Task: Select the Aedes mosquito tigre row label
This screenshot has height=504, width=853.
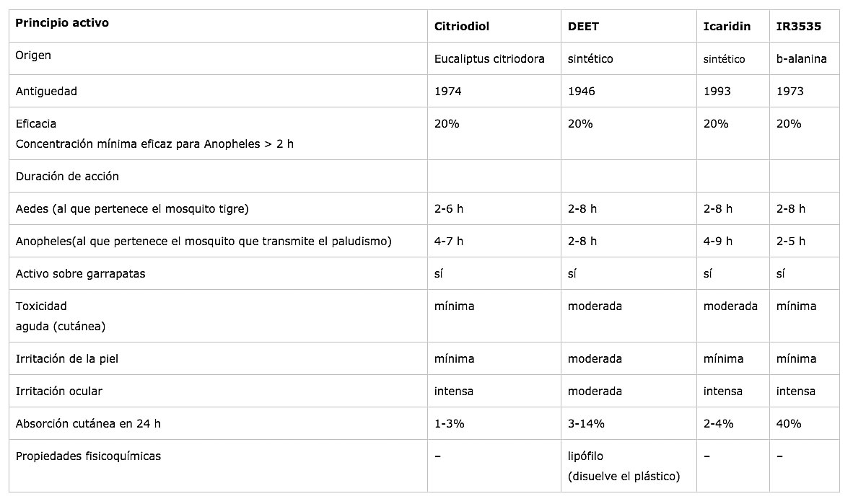Action: click(132, 209)
